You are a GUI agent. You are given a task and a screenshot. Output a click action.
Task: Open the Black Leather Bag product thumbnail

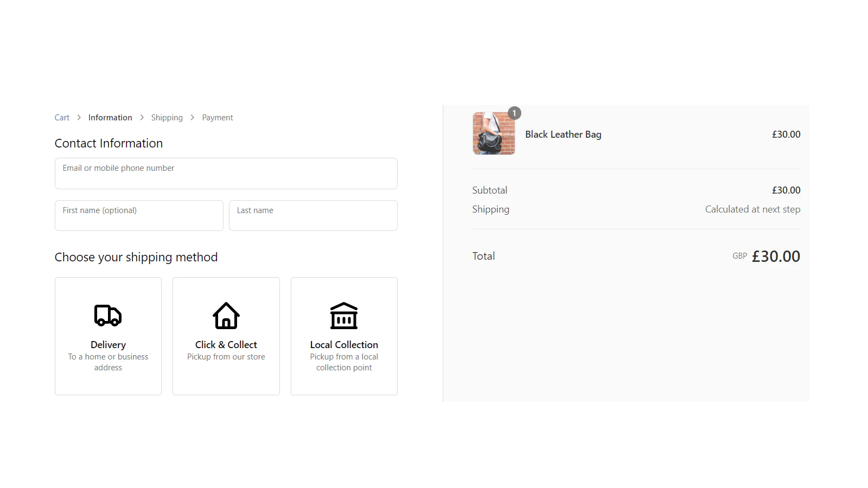(x=494, y=133)
